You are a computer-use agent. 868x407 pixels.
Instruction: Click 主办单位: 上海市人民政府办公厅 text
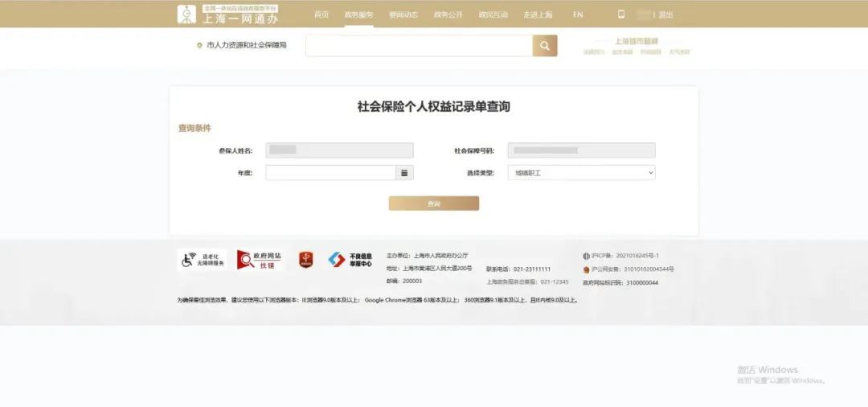tap(428, 256)
